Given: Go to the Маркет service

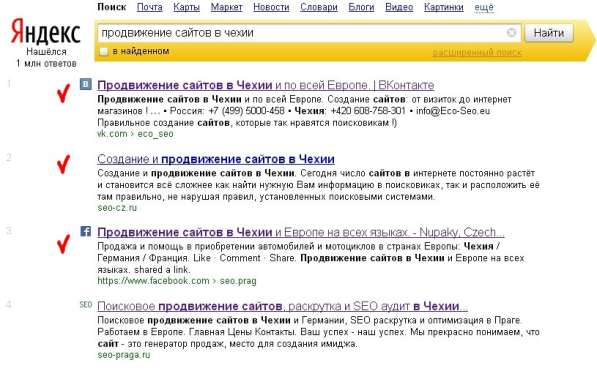Looking at the screenshot, I should pyautogui.click(x=227, y=7).
